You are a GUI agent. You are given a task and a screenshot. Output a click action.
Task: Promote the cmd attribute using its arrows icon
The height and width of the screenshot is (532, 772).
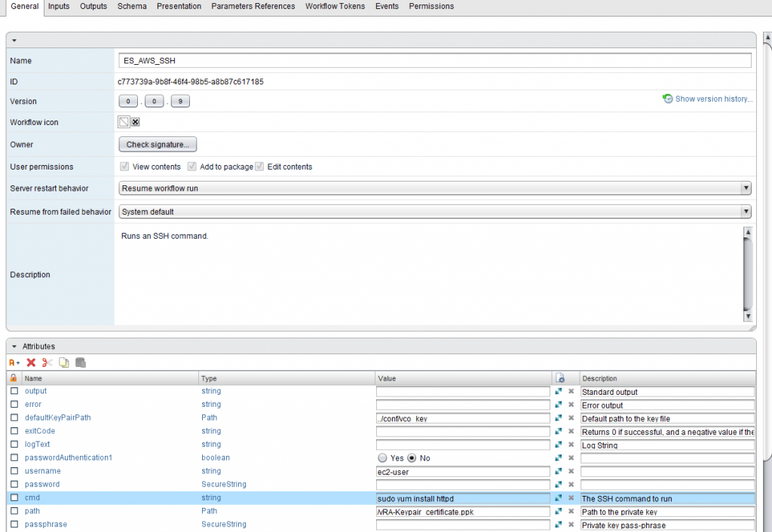(558, 497)
